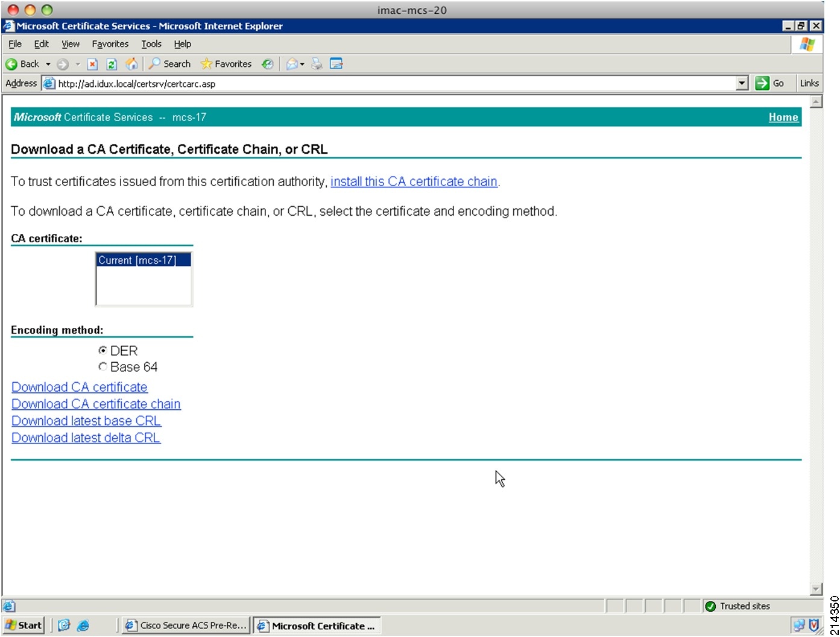Click the Refresh page icon
Screen dimensions: 840x637
pyautogui.click(x=112, y=64)
